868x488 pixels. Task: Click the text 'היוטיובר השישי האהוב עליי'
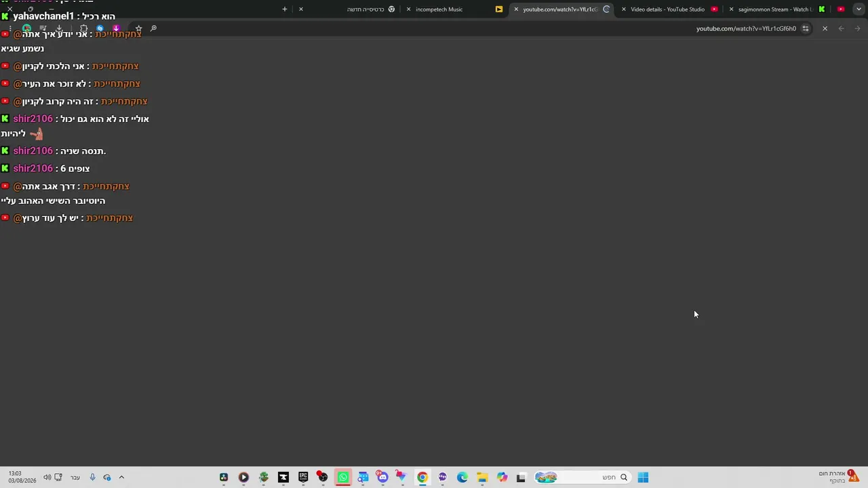(53, 201)
